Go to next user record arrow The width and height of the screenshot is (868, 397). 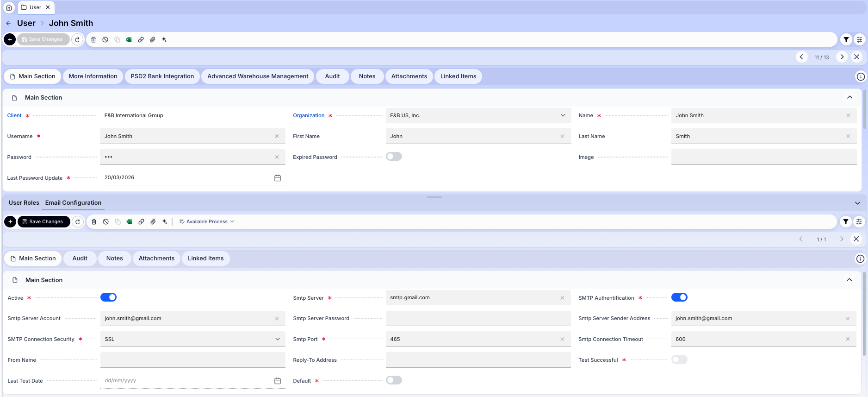[842, 57]
